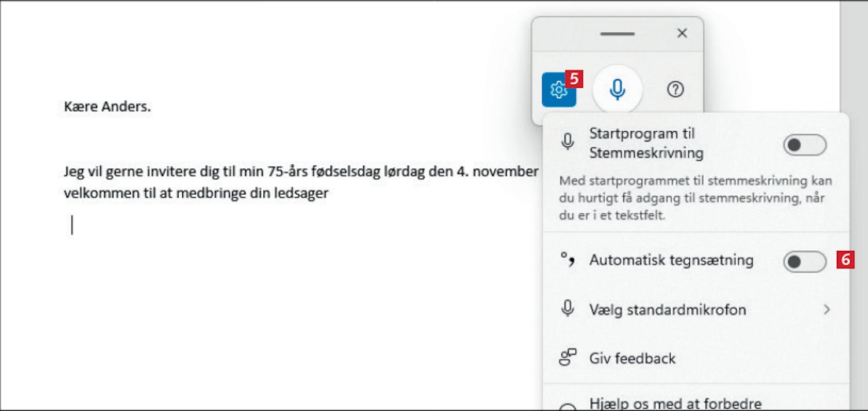This screenshot has width=868, height=411.
Task: Click at end of 'medbringe din ledsager' line
Action: coord(329,193)
